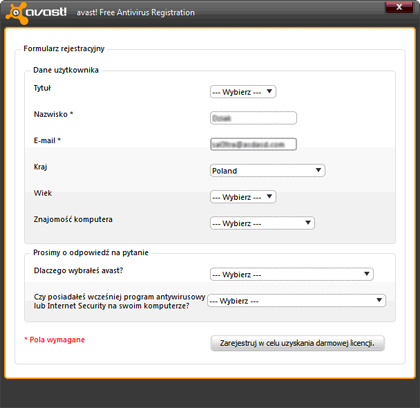Expand the Wiek dropdown

[x=243, y=197]
